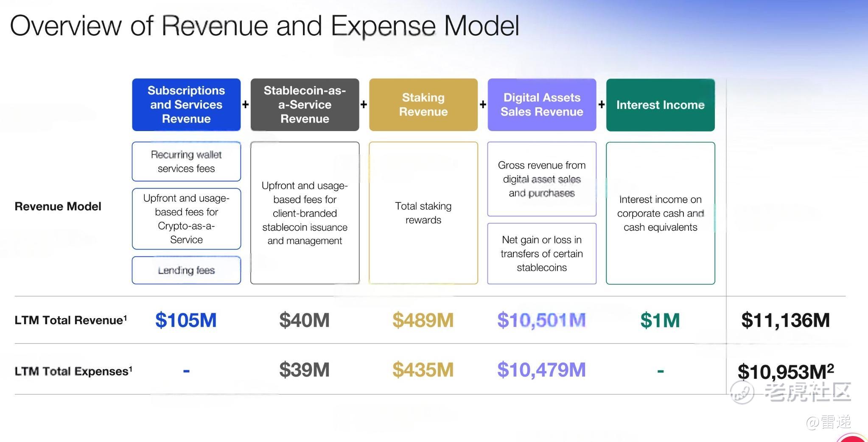Select the Total staking rewards box
Viewport: 868px width, 442px height.
pyautogui.click(x=423, y=213)
